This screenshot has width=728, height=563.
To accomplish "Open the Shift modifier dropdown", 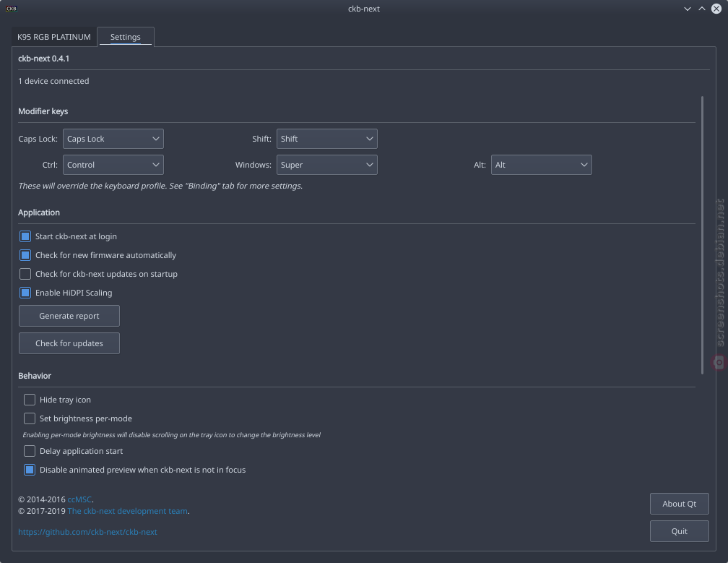I will 327,139.
